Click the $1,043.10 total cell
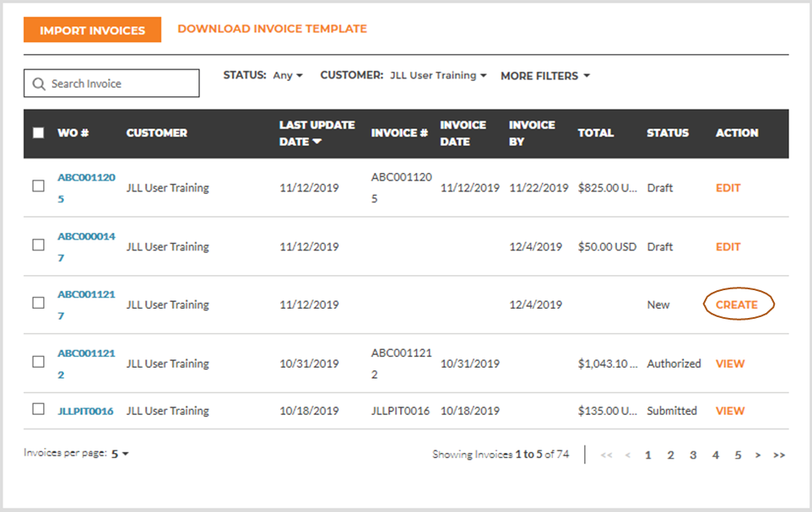The image size is (812, 512). (608, 364)
